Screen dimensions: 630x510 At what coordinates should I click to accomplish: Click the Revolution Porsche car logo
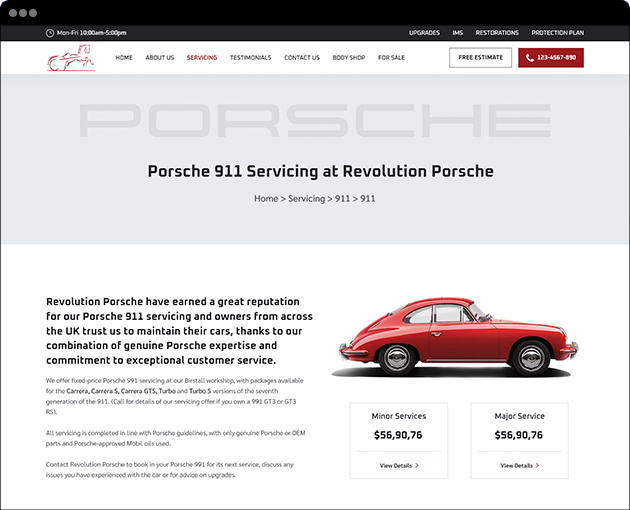click(71, 58)
